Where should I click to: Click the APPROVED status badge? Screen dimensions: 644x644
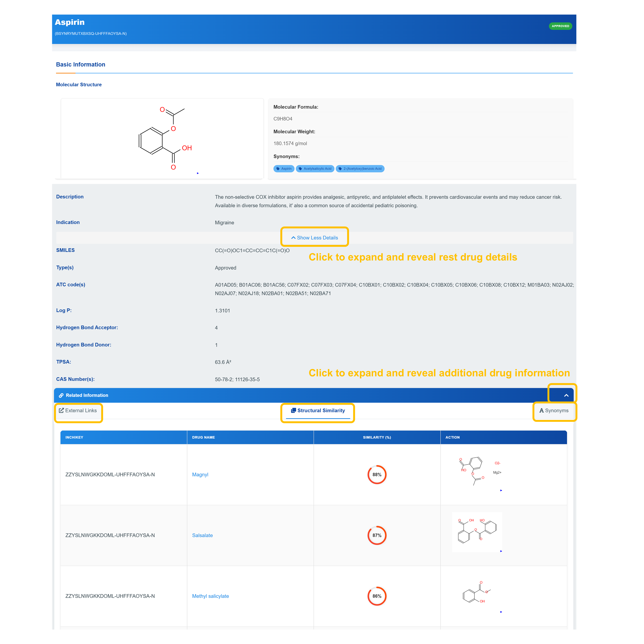pos(560,26)
